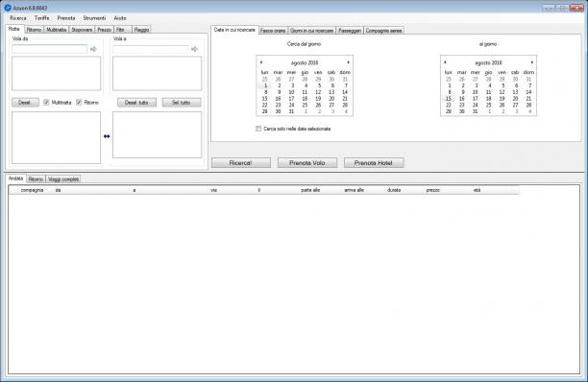Screen dimensions: 588x382
Task: Open the Stopovers tab
Action: point(82,30)
